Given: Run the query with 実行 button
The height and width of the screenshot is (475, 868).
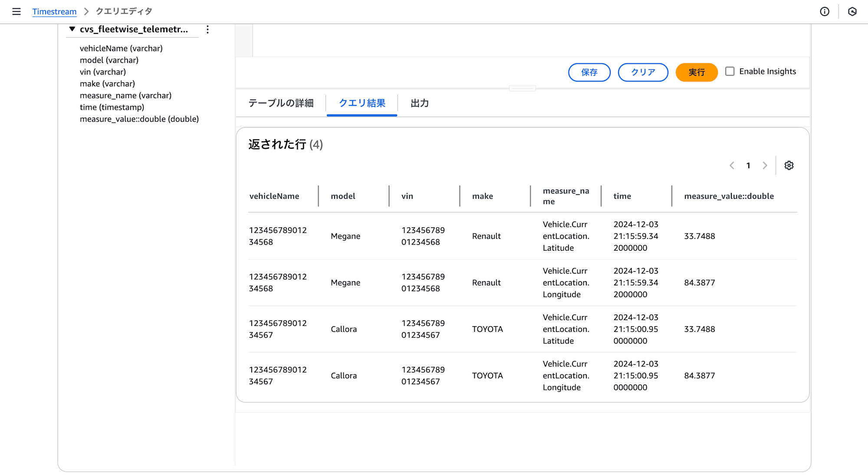Looking at the screenshot, I should (x=697, y=72).
